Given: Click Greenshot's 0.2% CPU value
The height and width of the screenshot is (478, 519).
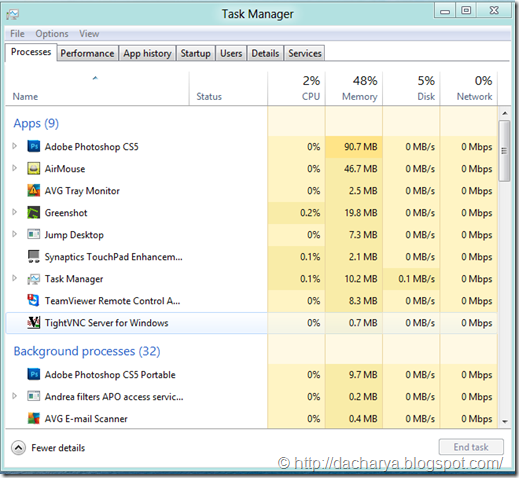Looking at the screenshot, I should (310, 213).
